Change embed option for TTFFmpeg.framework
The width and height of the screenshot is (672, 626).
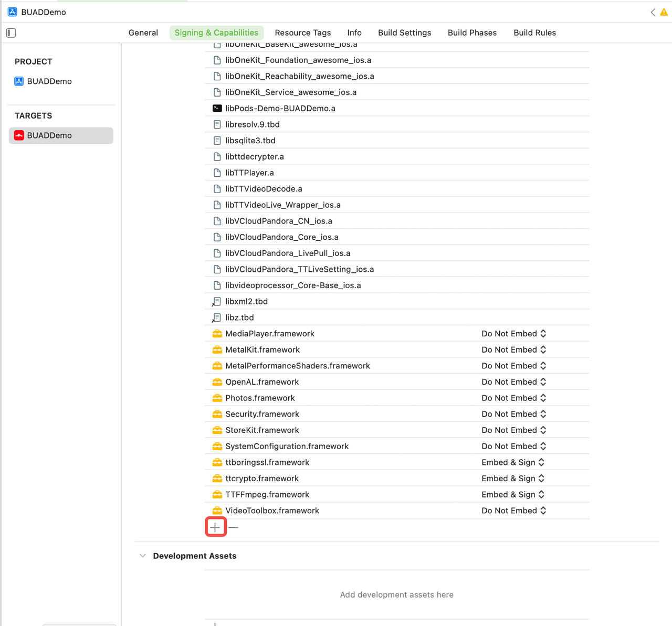coord(513,494)
